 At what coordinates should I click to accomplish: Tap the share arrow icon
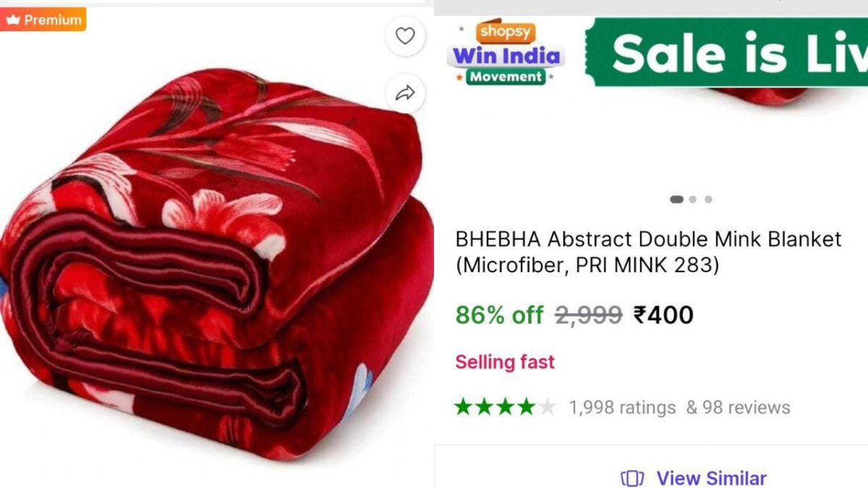click(405, 93)
